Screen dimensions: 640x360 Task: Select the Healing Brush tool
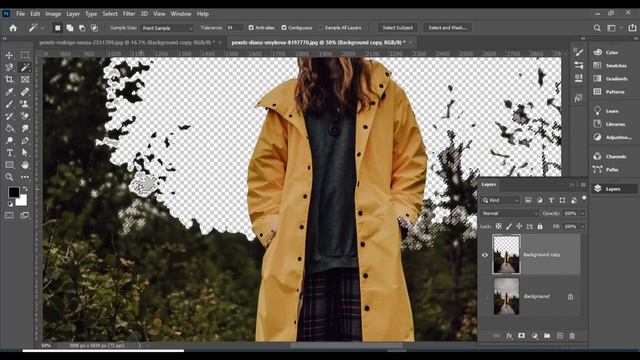(x=25, y=91)
